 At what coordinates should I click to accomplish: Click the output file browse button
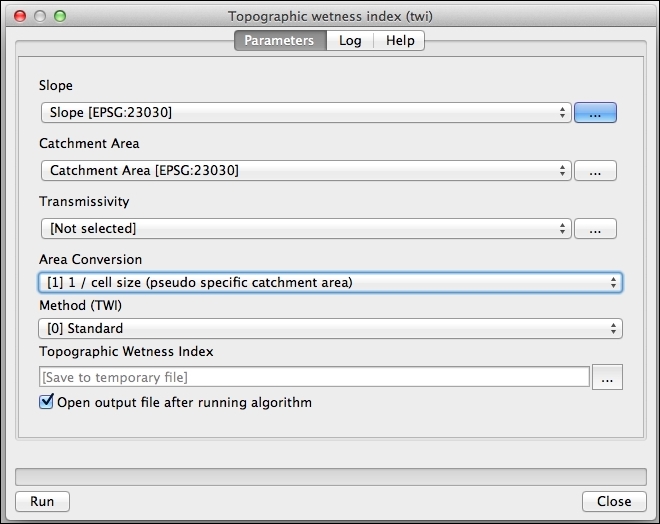pos(608,377)
